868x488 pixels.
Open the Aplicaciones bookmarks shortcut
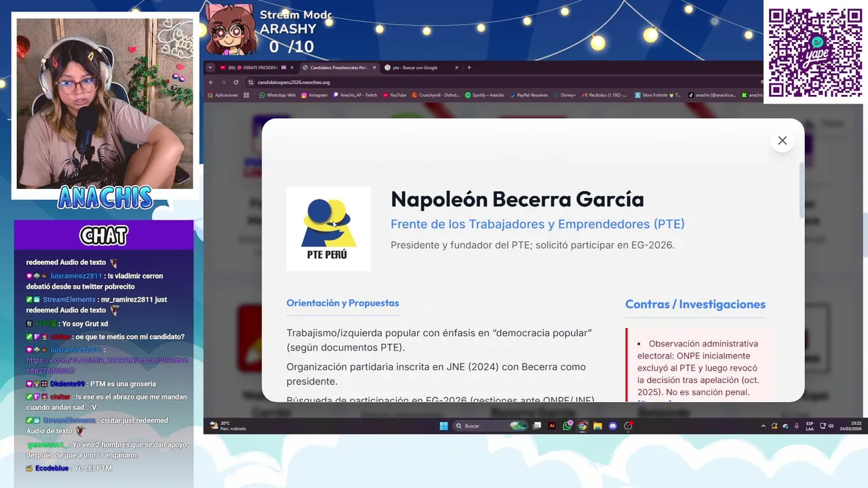pos(223,95)
